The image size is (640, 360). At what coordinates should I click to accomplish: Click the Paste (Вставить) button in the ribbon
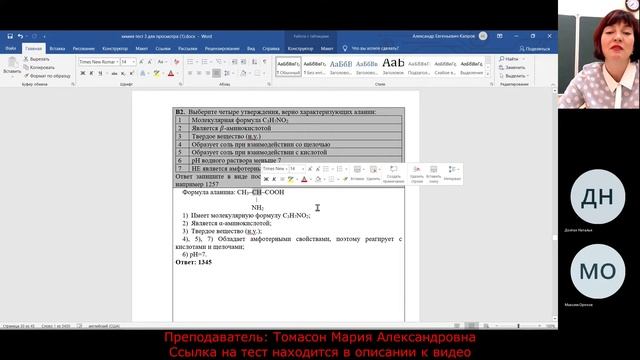(12, 66)
